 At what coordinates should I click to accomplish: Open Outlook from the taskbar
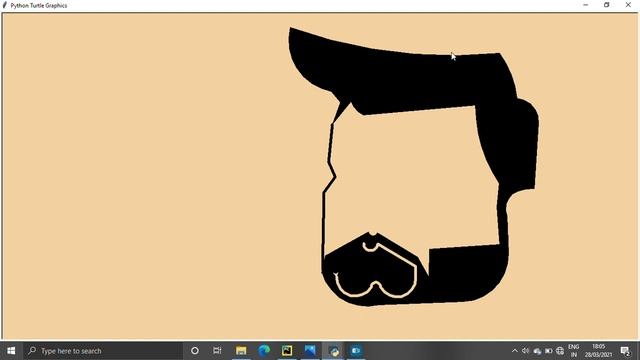coord(356,351)
